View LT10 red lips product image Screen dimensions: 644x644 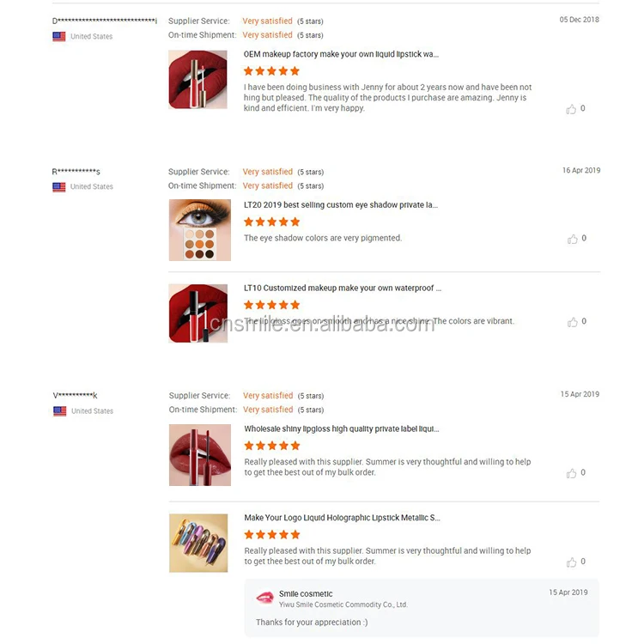[x=198, y=313]
